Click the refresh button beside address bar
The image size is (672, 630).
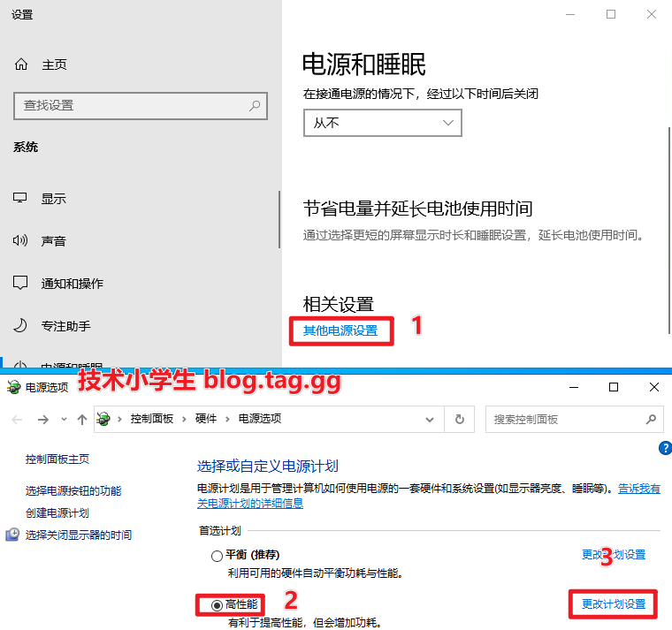(459, 420)
